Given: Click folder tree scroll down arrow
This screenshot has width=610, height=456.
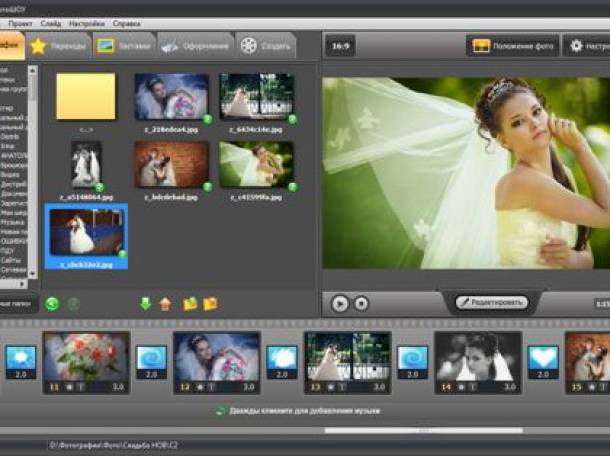Looking at the screenshot, I should (x=33, y=274).
